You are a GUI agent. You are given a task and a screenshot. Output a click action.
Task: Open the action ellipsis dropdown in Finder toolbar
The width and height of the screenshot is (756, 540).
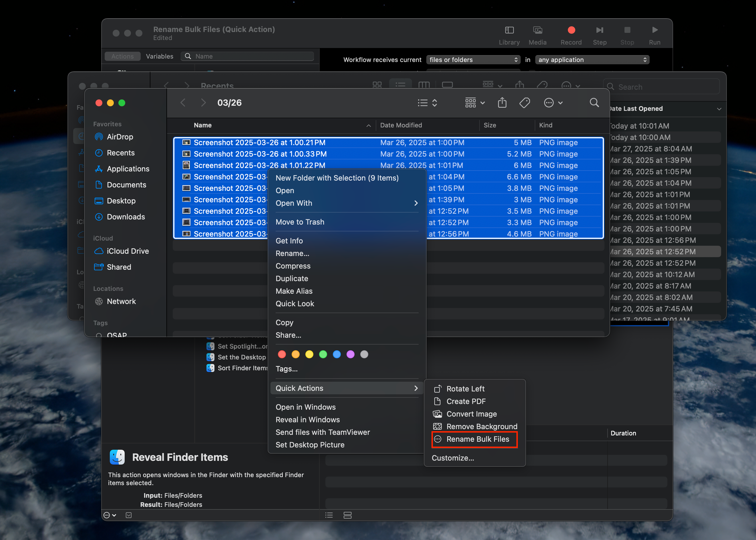point(553,103)
